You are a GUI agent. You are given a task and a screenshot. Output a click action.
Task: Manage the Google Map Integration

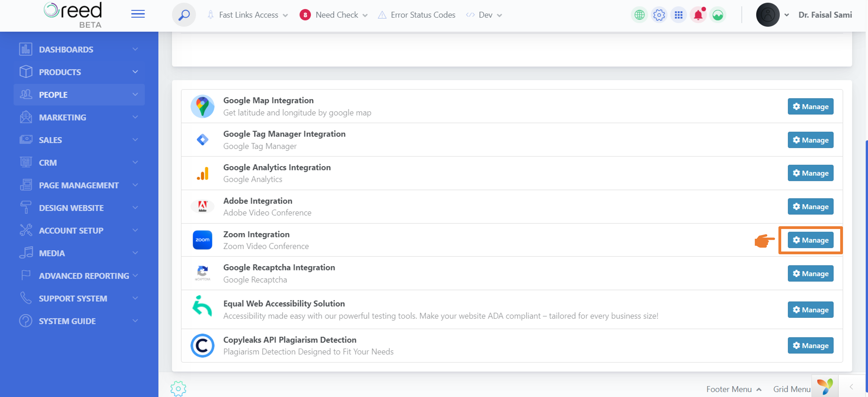[810, 107]
